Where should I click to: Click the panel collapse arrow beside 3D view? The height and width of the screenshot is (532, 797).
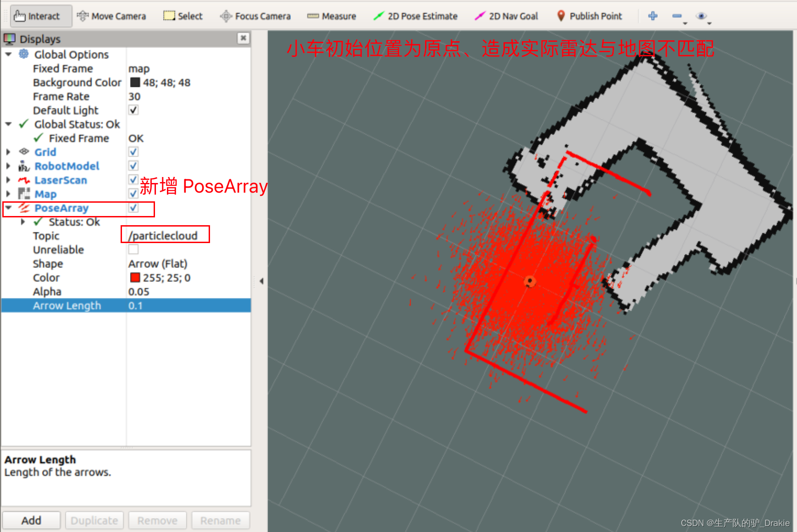click(261, 281)
